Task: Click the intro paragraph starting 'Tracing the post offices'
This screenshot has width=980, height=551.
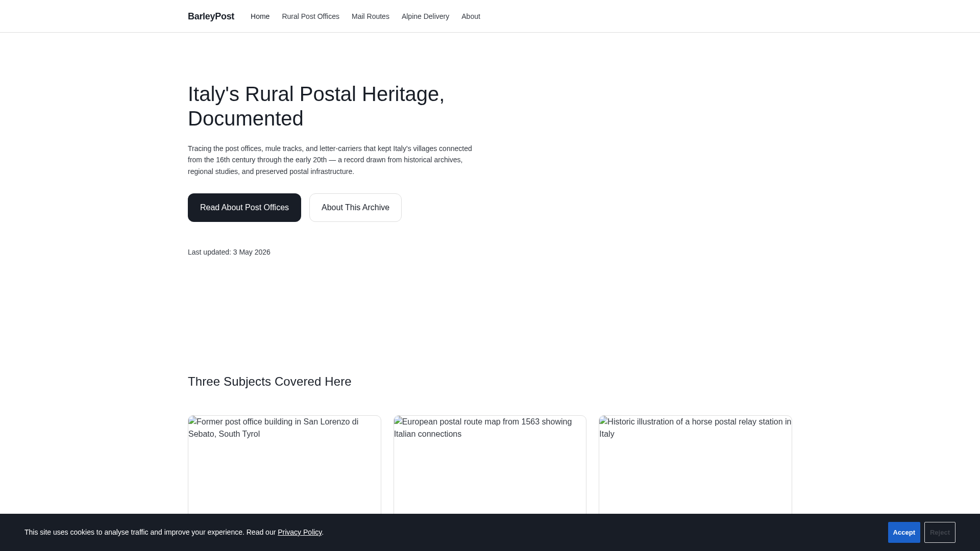Action: [330, 160]
